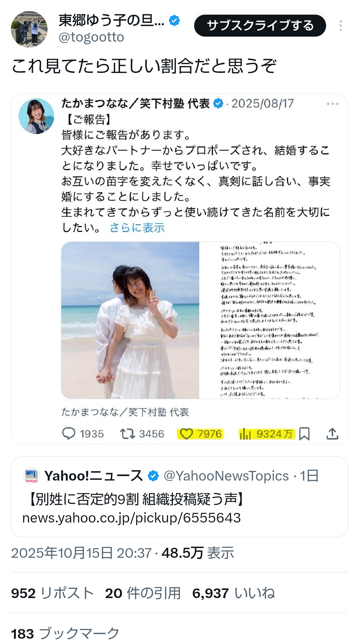Open the three-dot menu beside the Subscribe button
The width and height of the screenshot is (359, 644).
coord(341,26)
